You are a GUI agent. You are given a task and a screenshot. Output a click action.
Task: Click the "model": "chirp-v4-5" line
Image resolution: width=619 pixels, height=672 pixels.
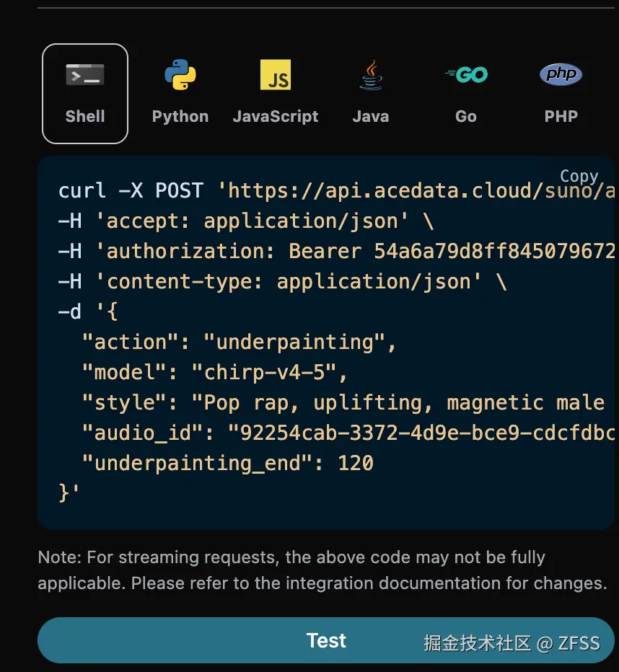click(x=215, y=373)
